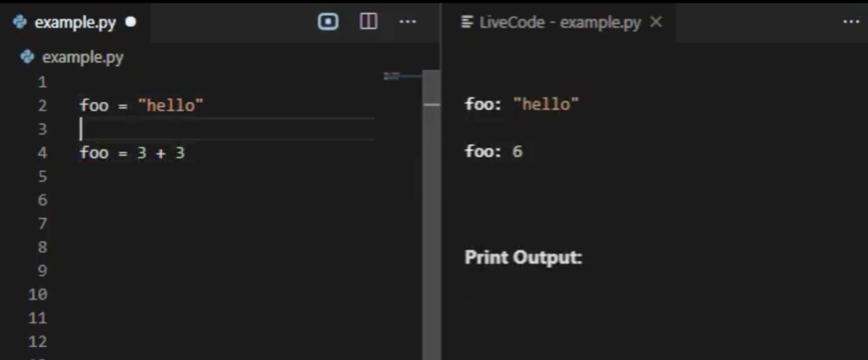Place cursor on empty line 3
868x360 pixels.
pos(227,129)
